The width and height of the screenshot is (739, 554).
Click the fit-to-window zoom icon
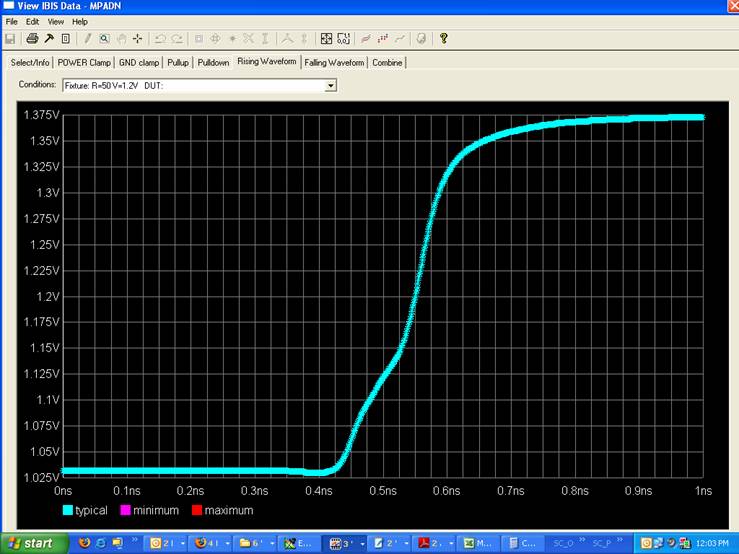coord(326,39)
